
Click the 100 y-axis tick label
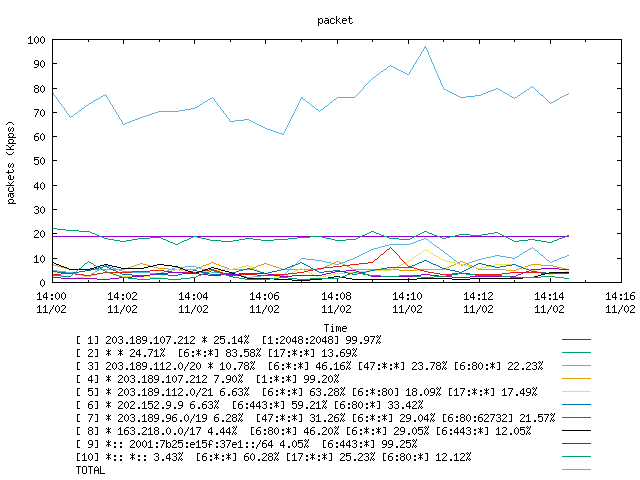click(x=36, y=40)
